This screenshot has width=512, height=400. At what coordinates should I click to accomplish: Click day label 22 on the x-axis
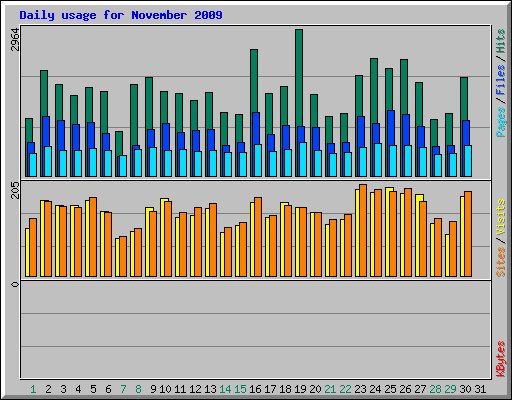pos(345,389)
